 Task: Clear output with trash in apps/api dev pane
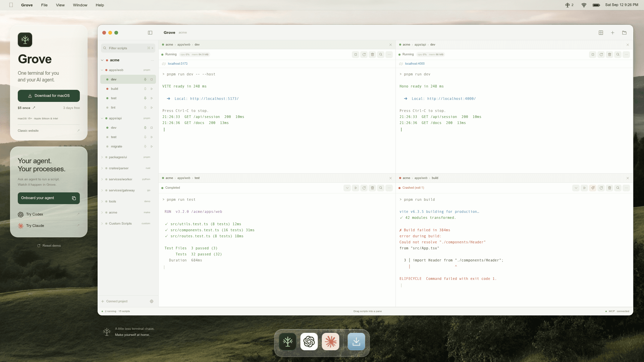point(609,54)
